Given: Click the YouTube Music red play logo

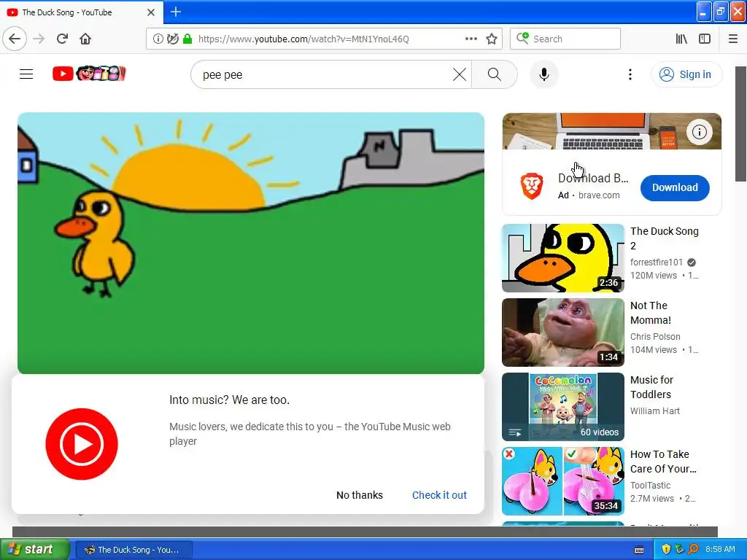Looking at the screenshot, I should coord(82,444).
